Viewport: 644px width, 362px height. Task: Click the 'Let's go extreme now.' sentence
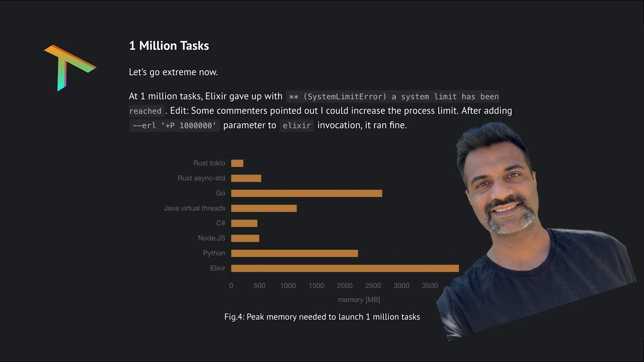point(174,72)
